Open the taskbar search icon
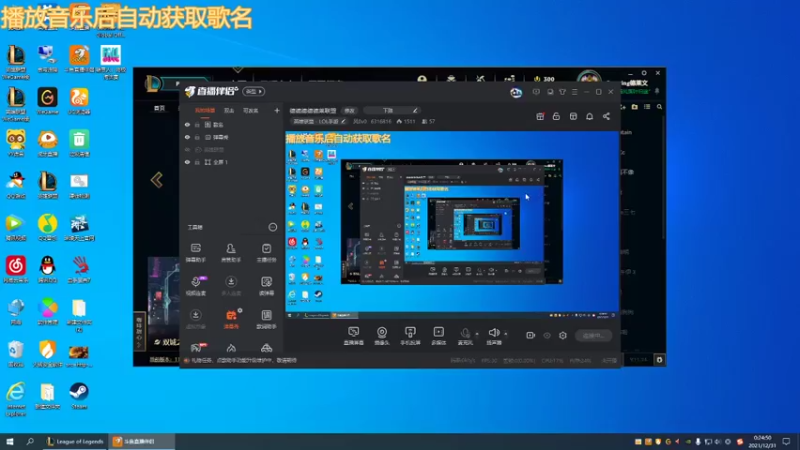 (30, 441)
